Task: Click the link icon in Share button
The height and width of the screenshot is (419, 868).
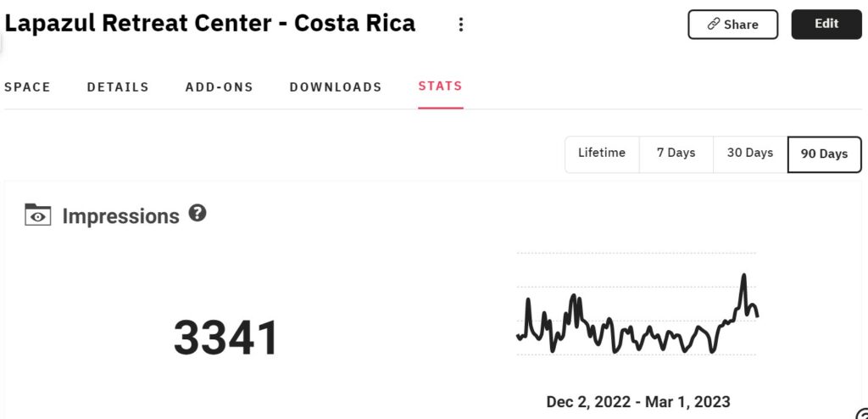Action: pos(714,25)
